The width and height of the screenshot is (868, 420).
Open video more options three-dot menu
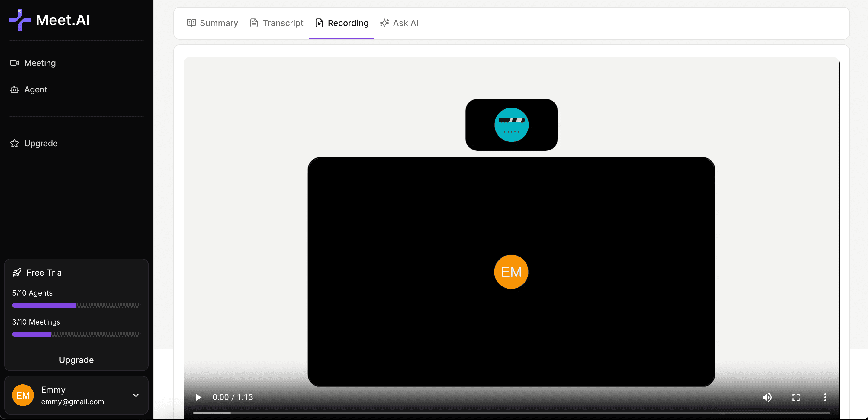click(x=825, y=397)
